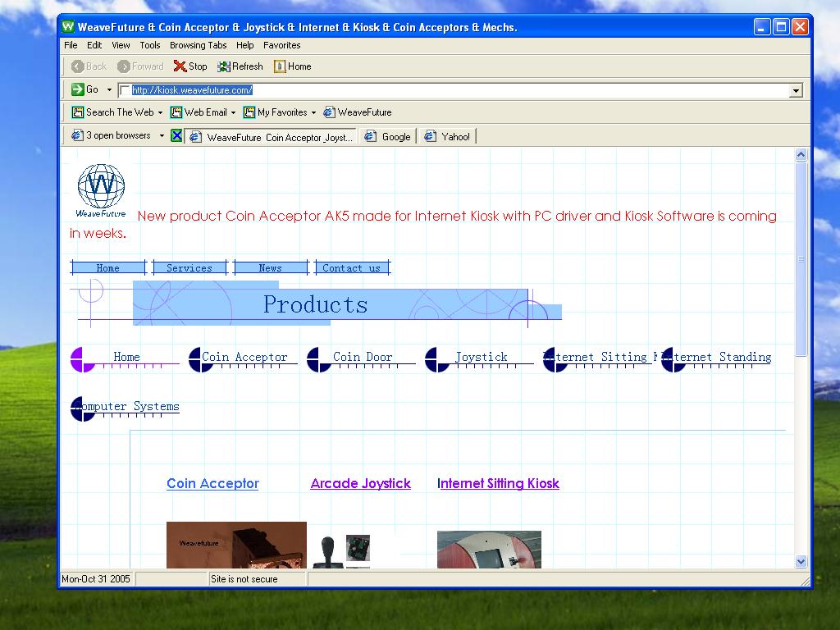
Task: Switch to the Yahoo! tab
Action: tap(447, 137)
